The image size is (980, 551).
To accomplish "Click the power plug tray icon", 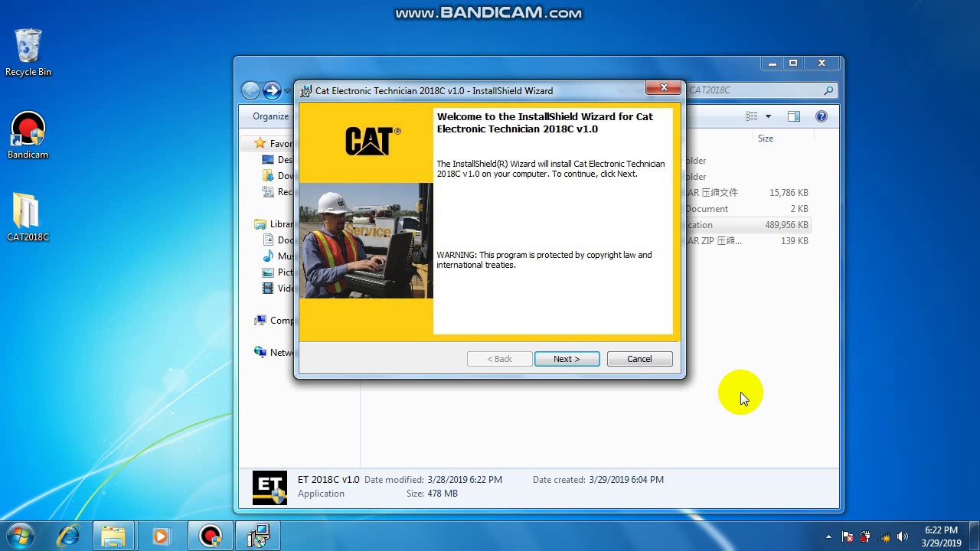I will [x=866, y=536].
